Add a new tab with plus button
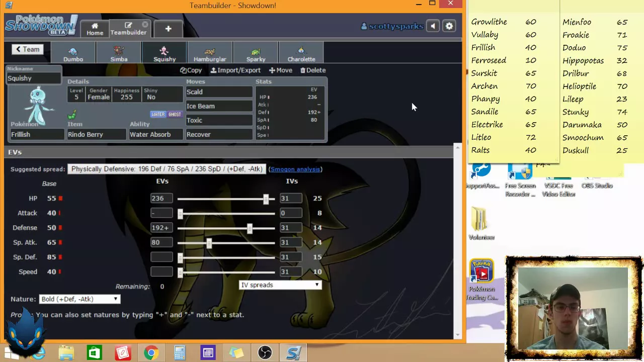 pyautogui.click(x=168, y=29)
